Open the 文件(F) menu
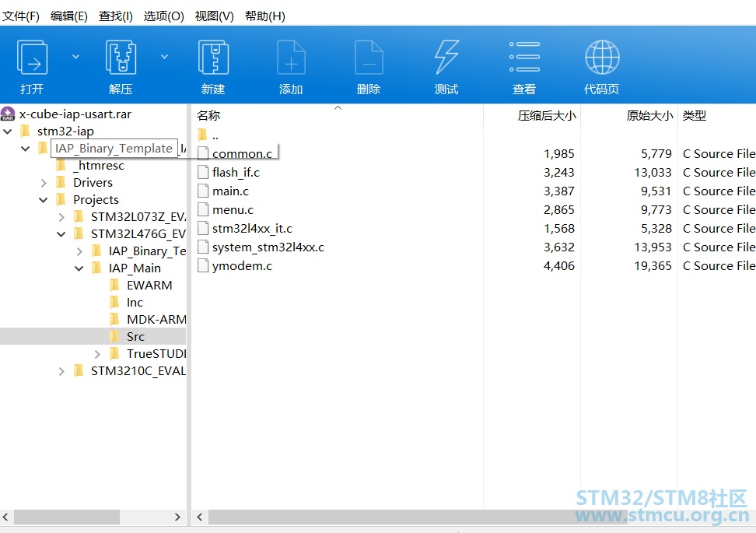The height and width of the screenshot is (533, 756). pos(21,16)
